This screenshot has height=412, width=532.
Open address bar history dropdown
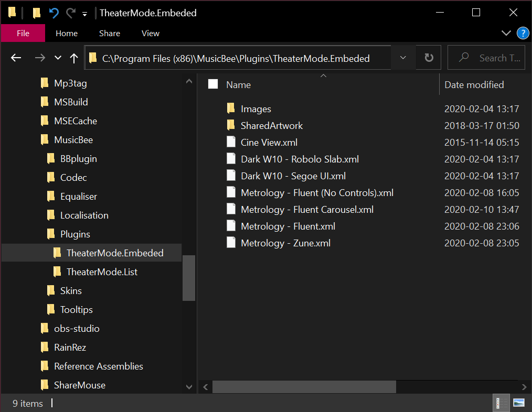(x=403, y=58)
